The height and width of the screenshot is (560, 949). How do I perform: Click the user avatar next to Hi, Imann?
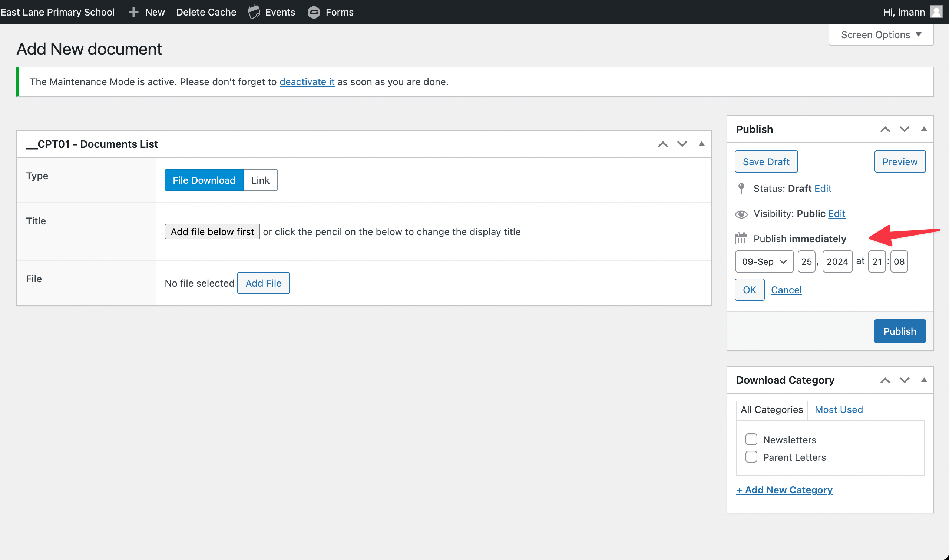pos(936,12)
